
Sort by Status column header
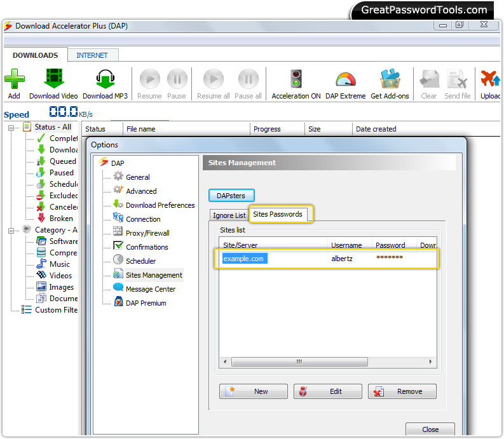(102, 129)
